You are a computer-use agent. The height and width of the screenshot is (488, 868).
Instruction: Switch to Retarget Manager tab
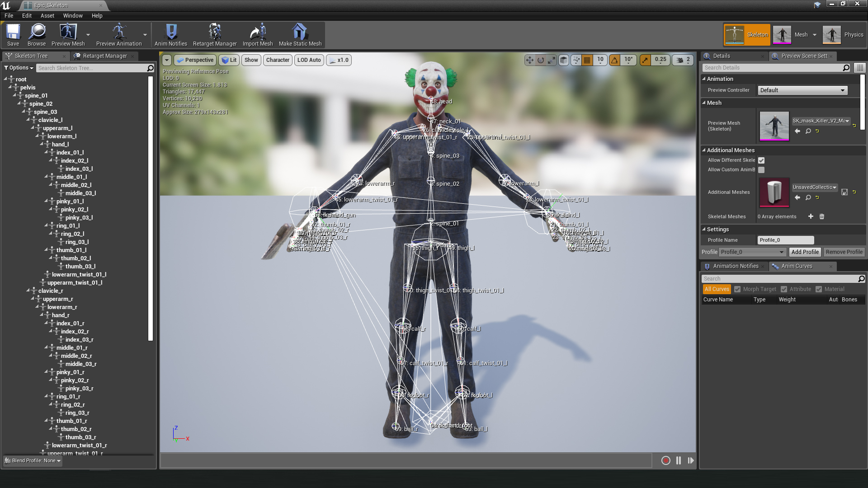click(x=104, y=56)
